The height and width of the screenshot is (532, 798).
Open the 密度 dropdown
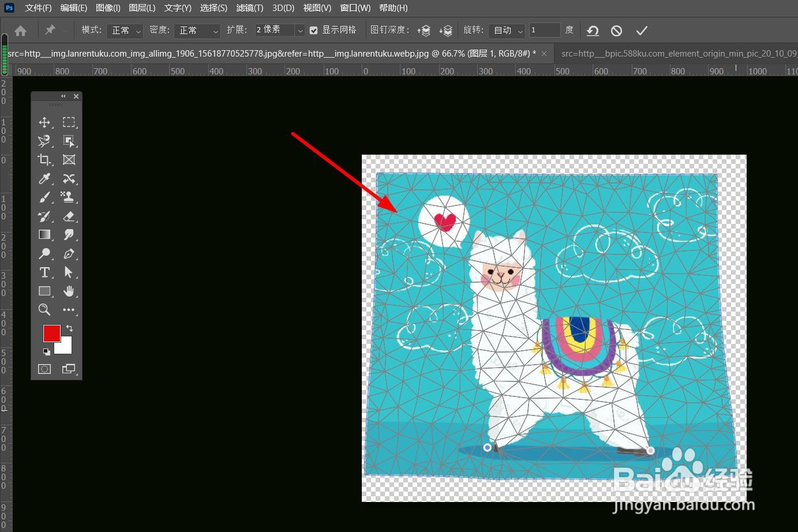197,31
